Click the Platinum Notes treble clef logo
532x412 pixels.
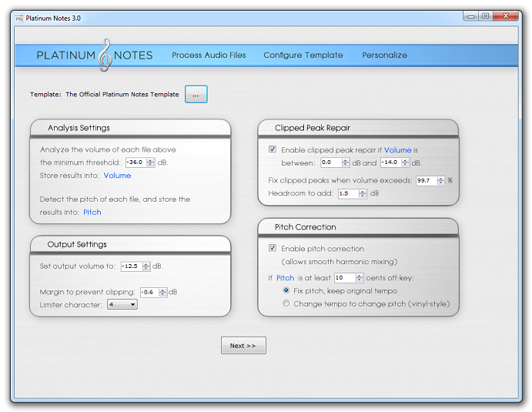click(104, 55)
